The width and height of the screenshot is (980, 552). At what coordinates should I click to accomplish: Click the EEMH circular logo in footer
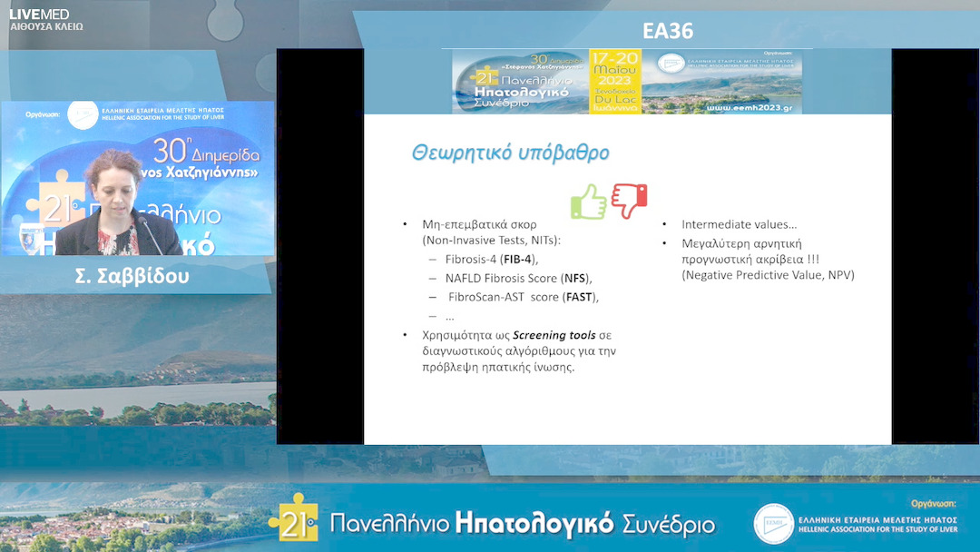[773, 523]
